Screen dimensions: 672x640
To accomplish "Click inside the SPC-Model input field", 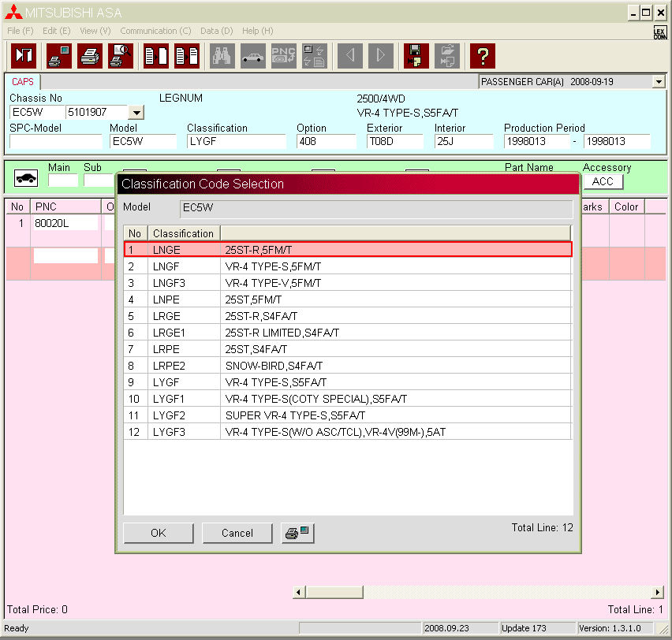I will (x=55, y=141).
